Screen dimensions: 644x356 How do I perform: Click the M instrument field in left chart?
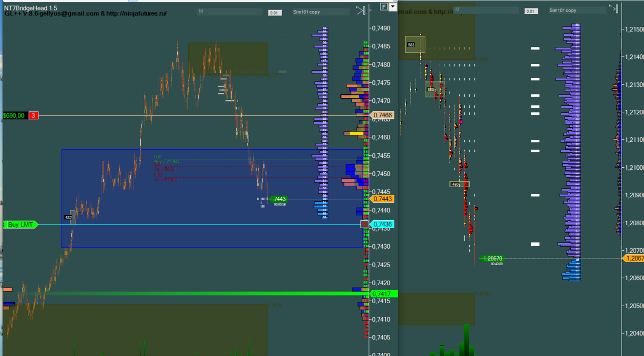point(230,11)
